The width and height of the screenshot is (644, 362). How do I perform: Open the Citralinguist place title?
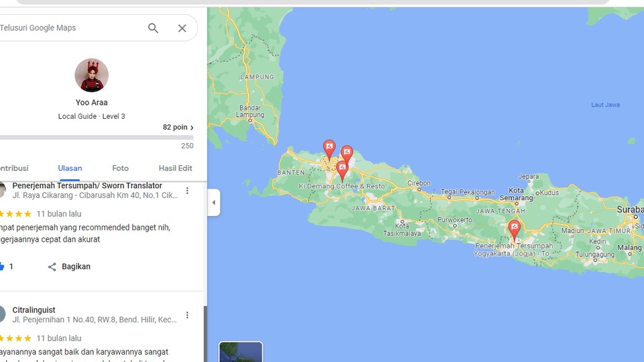pyautogui.click(x=34, y=310)
